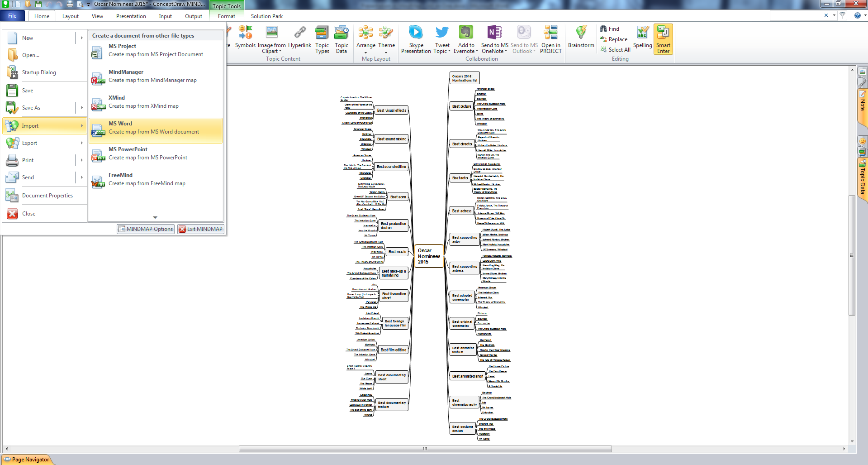
Task: Expand the Theme dropdown
Action: point(386,53)
